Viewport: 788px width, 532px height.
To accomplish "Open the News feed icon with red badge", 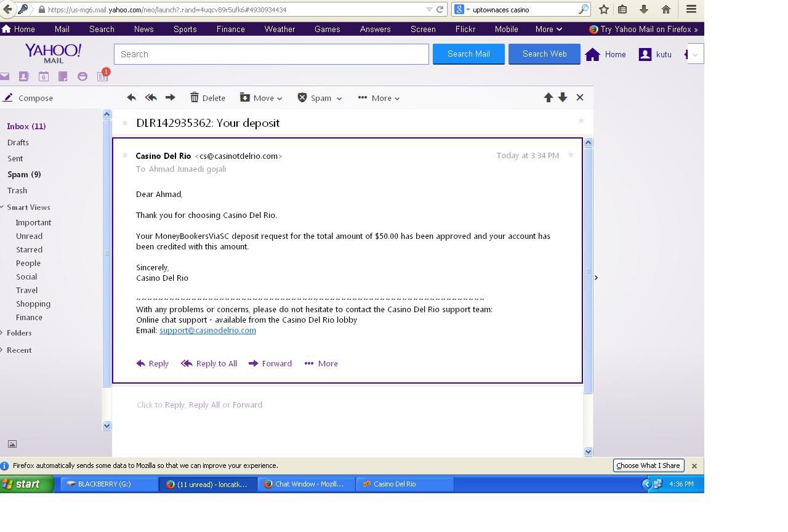I will (102, 76).
